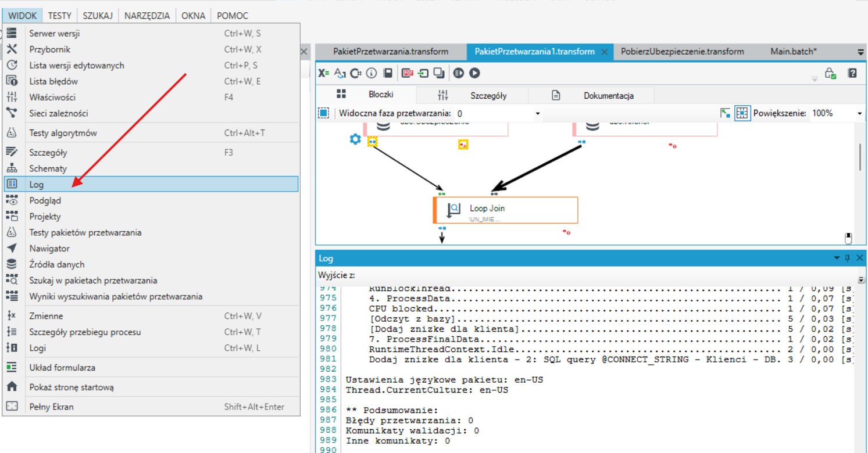Image resolution: width=868 pixels, height=453 pixels.
Task: Click the lock status icon in the toolbar
Action: coord(831,73)
